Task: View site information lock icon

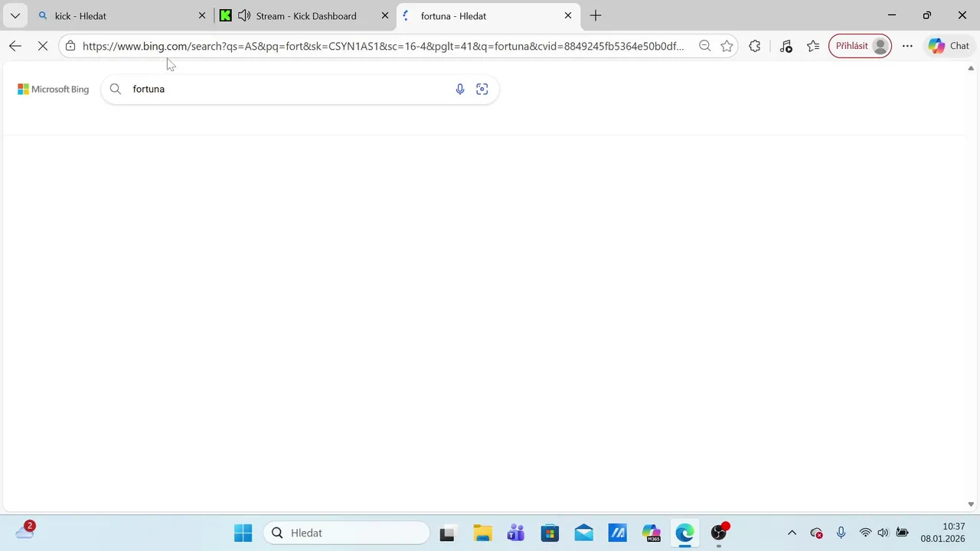Action: tap(70, 46)
